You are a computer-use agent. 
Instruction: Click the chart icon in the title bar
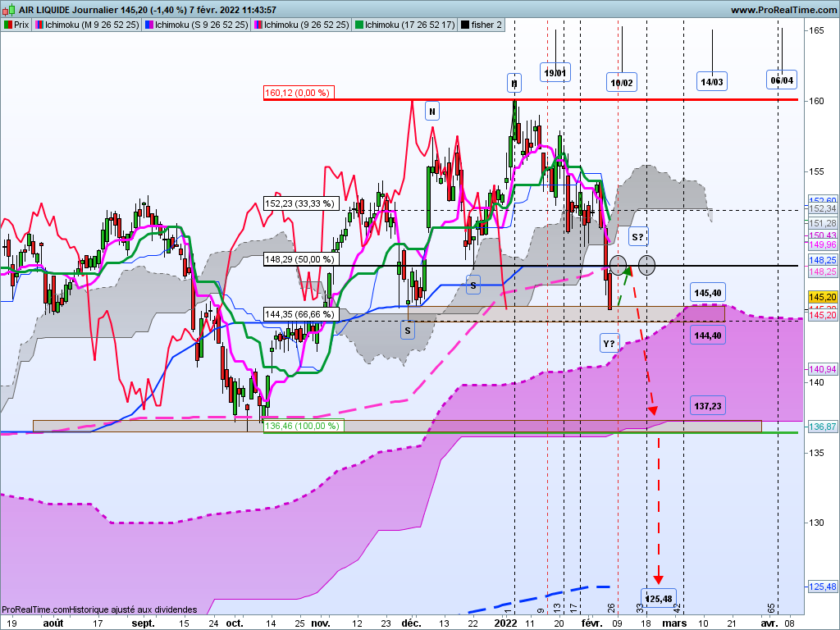[9, 10]
